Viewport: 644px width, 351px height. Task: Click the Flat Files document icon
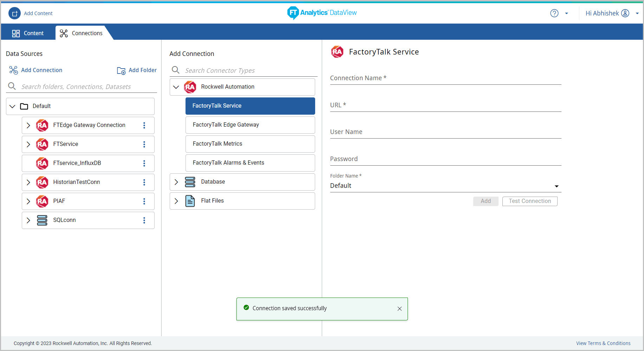click(190, 201)
